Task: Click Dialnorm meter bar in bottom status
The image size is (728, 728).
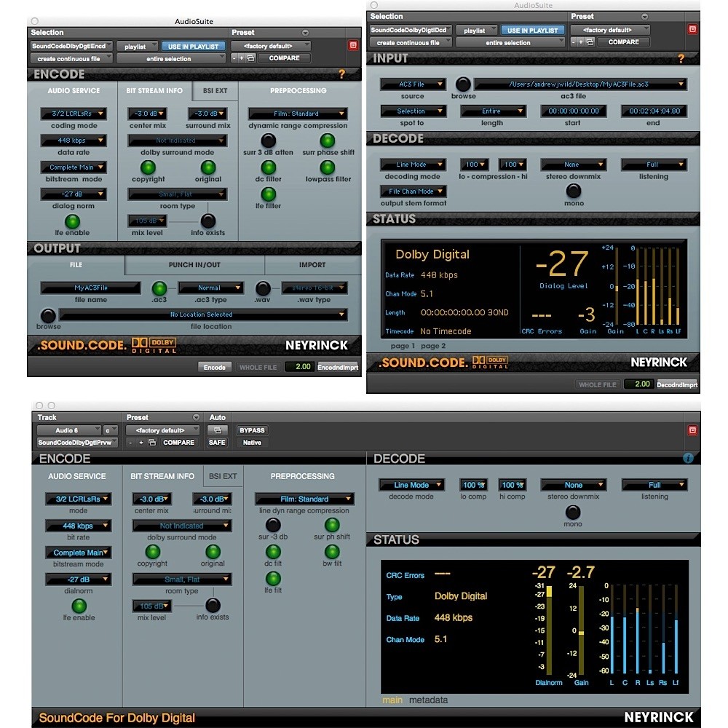Action: [x=549, y=630]
